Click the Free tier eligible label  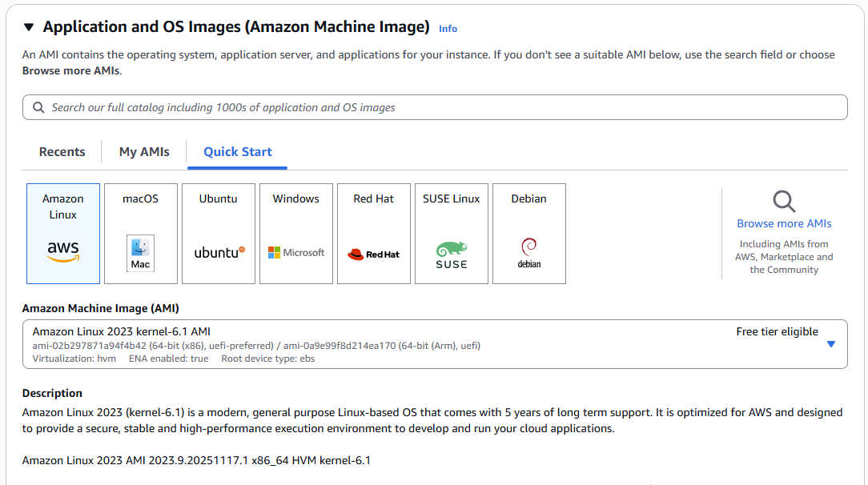777,331
